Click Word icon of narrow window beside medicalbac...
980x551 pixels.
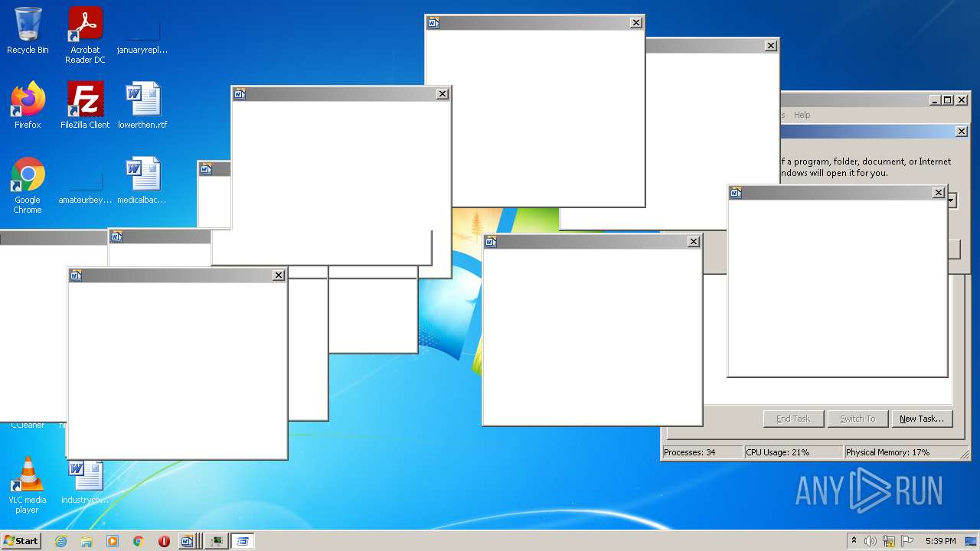(206, 169)
